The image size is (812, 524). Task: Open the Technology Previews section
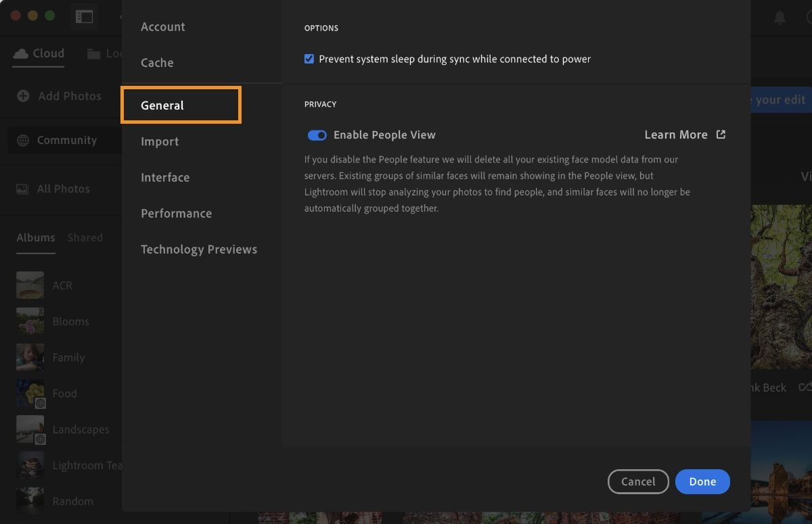pyautogui.click(x=199, y=249)
